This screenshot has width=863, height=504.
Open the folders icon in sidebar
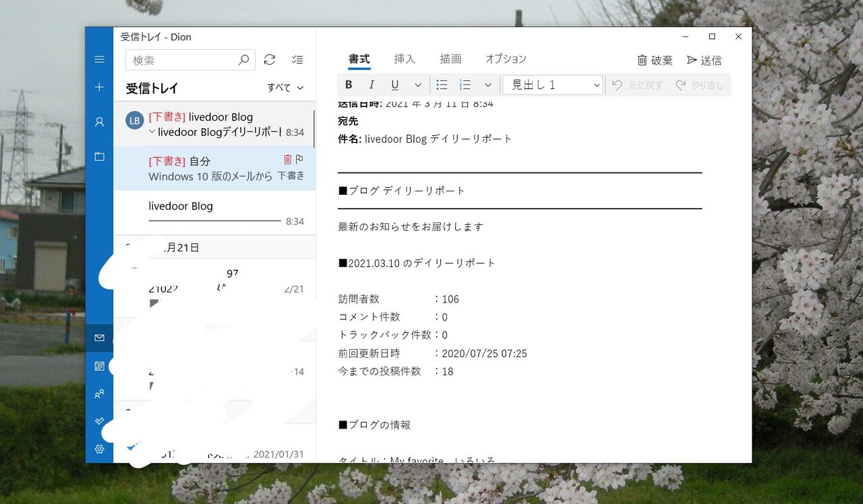(x=99, y=156)
